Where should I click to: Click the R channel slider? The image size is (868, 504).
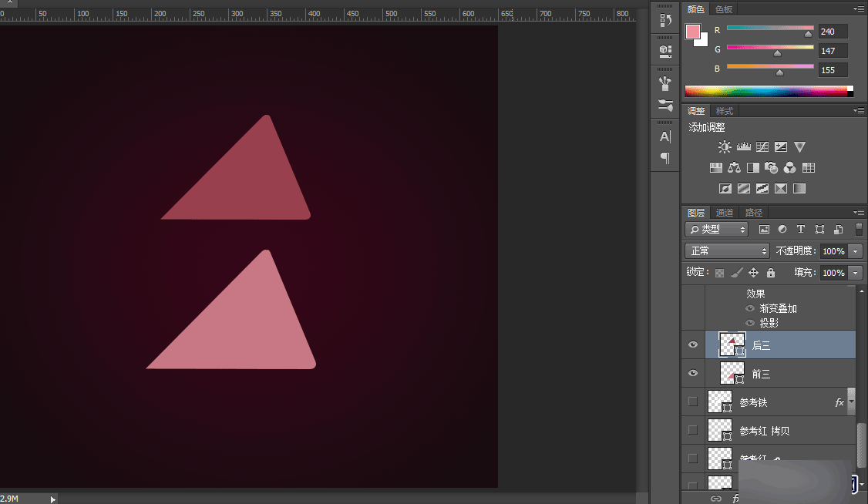770,29
